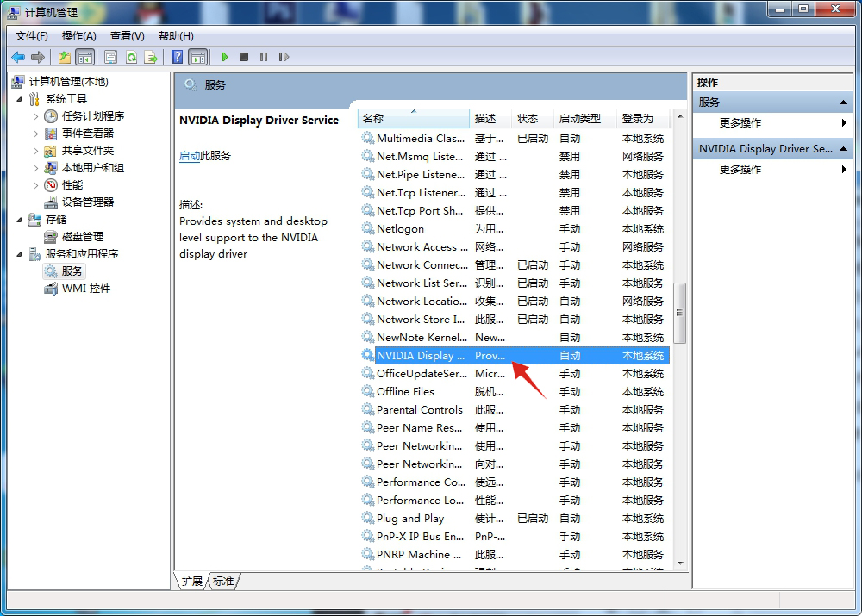Open the 帮助(H) menu
862x616 pixels.
pyautogui.click(x=176, y=36)
